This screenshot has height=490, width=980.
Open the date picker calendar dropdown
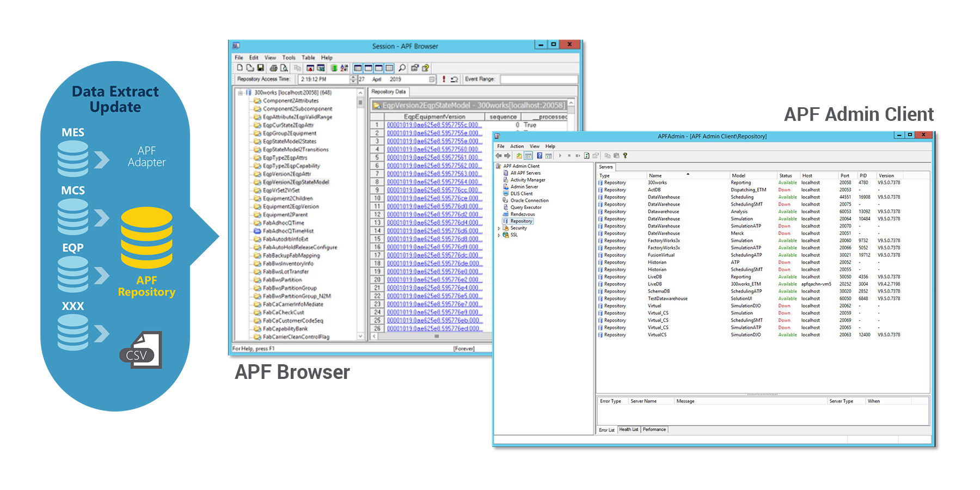pyautogui.click(x=432, y=79)
